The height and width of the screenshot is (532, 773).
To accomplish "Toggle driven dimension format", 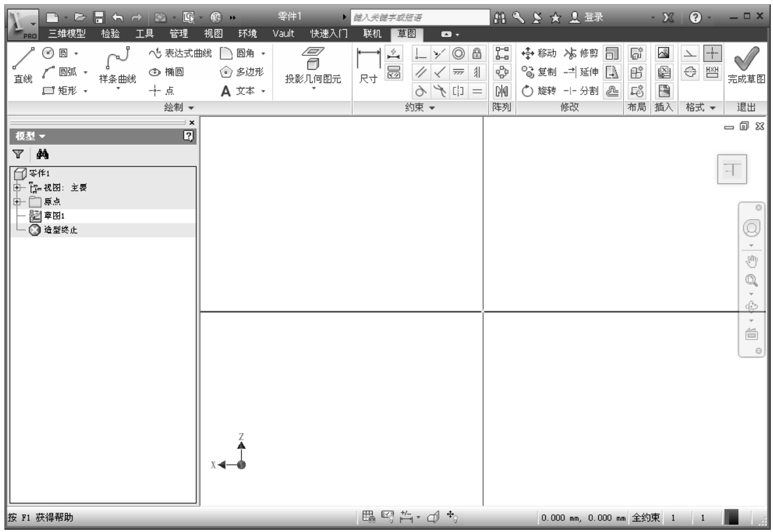I will click(712, 72).
